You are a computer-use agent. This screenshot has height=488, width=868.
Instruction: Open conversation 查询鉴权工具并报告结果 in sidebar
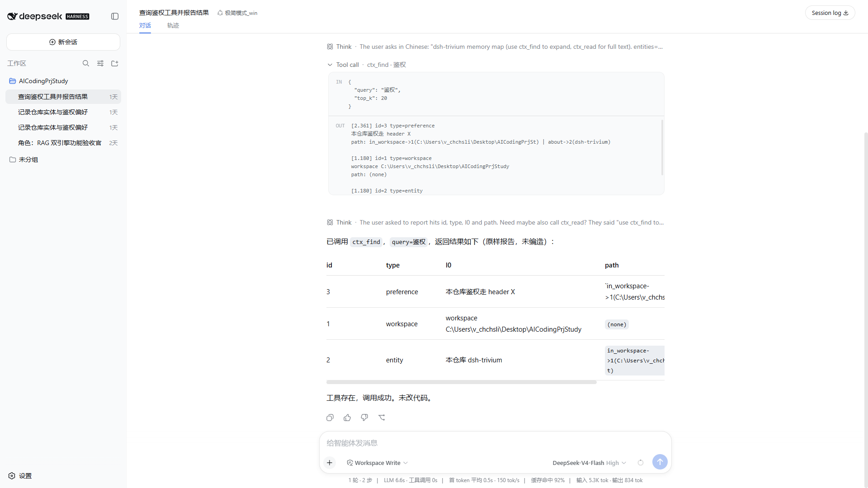pyautogui.click(x=63, y=97)
